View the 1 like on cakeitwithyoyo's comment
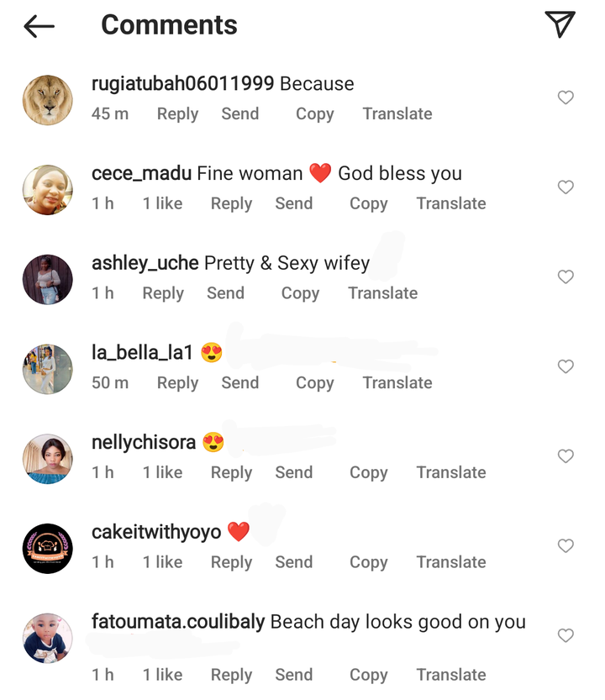The image size is (605, 700). coord(162,562)
